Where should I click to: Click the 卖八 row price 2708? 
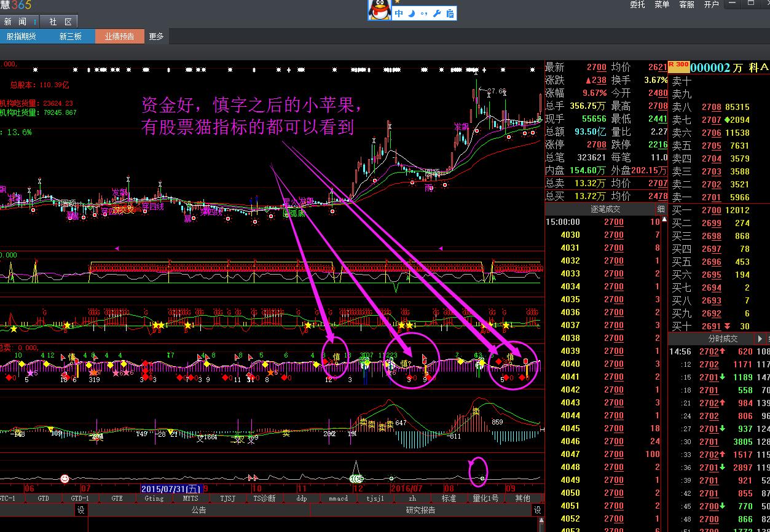coord(711,107)
